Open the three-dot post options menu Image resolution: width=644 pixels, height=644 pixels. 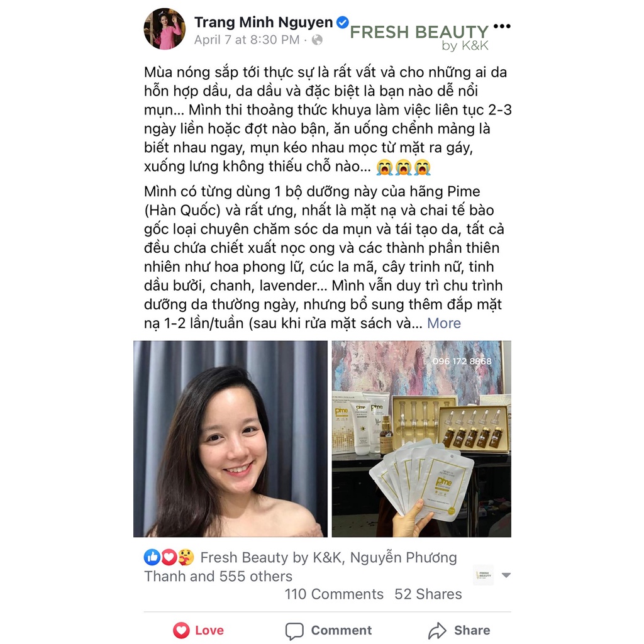pos(502,26)
